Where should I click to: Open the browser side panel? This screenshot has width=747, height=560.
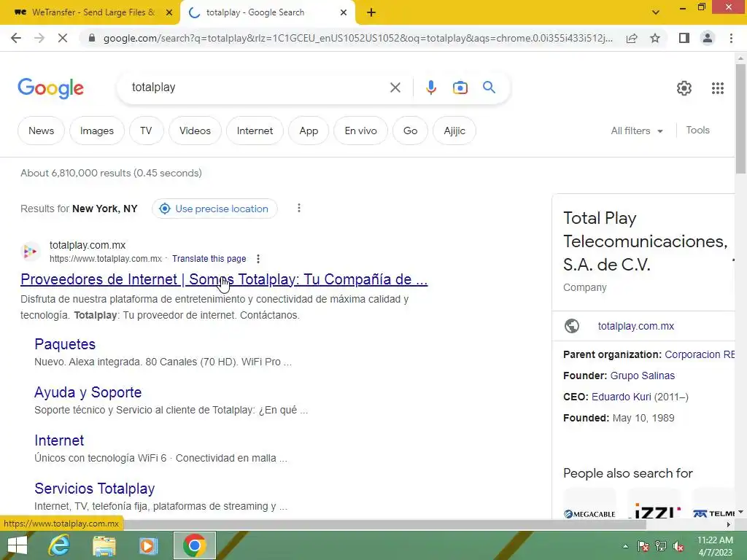pos(684,38)
